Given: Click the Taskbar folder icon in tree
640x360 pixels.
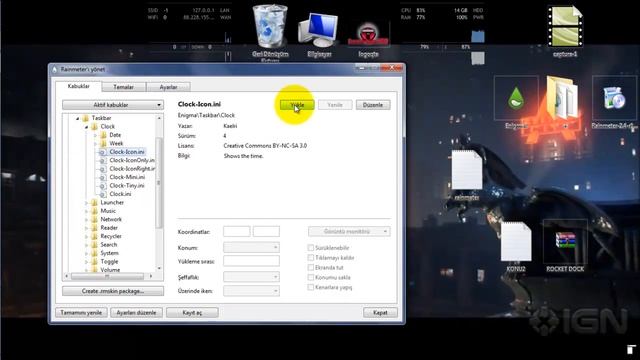Looking at the screenshot, I should point(86,118).
